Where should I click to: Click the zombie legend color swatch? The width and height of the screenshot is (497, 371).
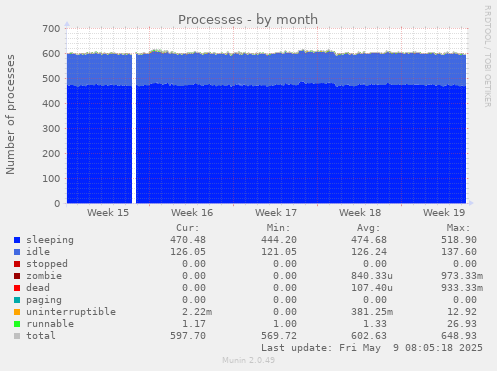point(17,276)
